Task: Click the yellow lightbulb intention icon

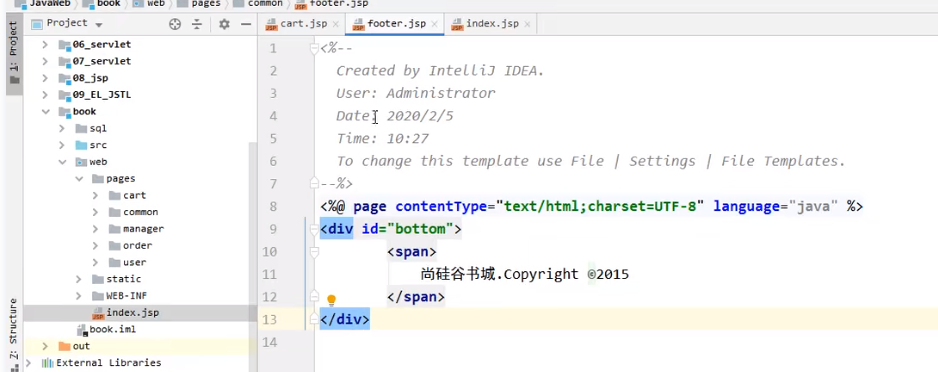Action: pyautogui.click(x=331, y=300)
